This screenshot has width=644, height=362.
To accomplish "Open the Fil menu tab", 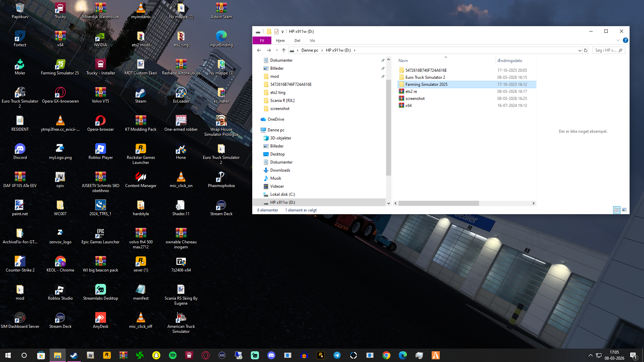I will pyautogui.click(x=262, y=41).
